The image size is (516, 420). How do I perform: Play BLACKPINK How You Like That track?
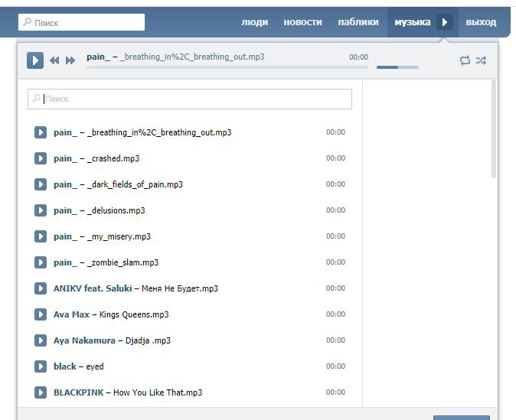41,392
